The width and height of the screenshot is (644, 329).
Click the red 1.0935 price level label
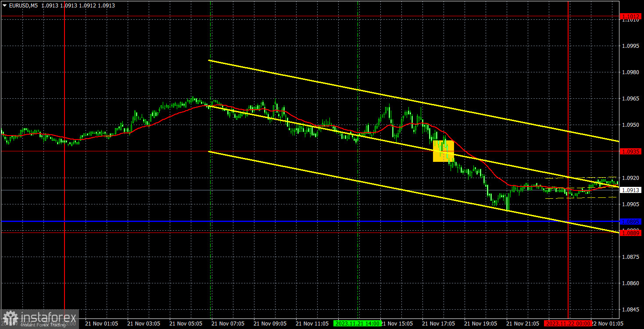click(630, 151)
